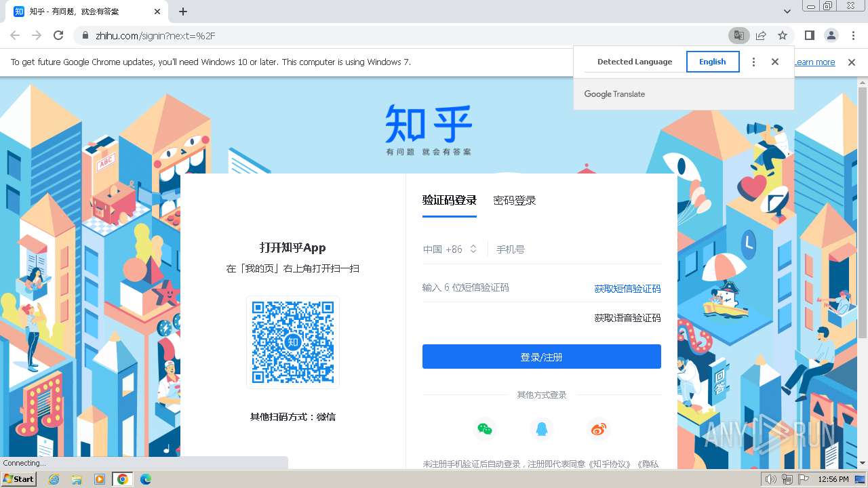Select the English translation tab
Viewport: 868px width, 488px height.
(713, 62)
